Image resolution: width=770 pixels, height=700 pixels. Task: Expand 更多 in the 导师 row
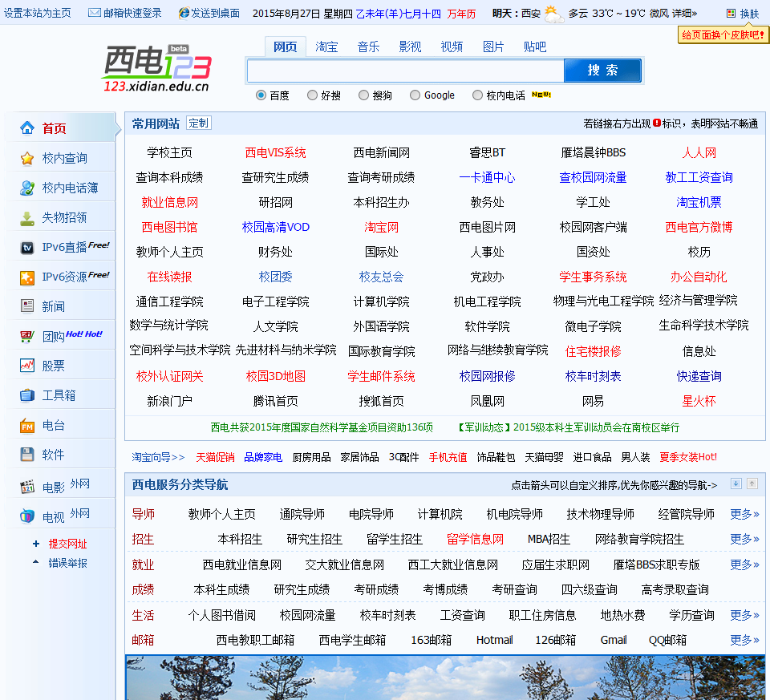click(x=744, y=515)
